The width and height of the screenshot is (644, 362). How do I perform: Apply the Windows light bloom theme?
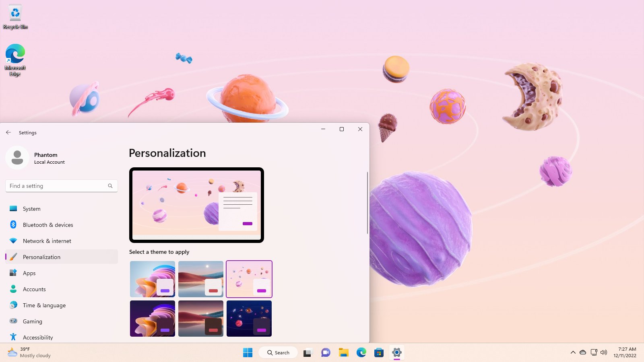153,279
